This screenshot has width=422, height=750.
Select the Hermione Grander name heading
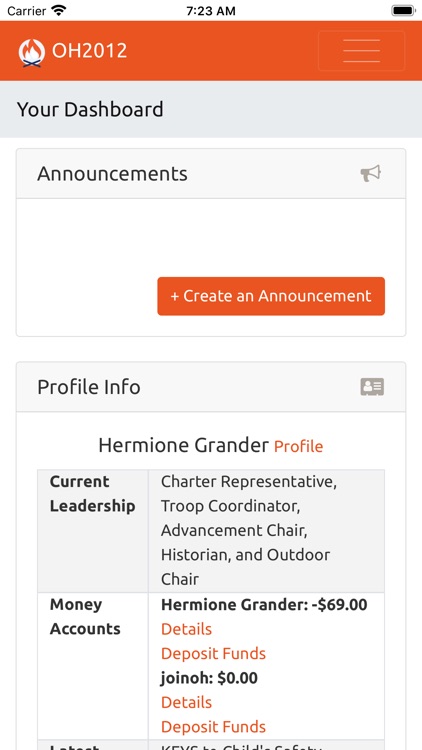[x=183, y=445]
